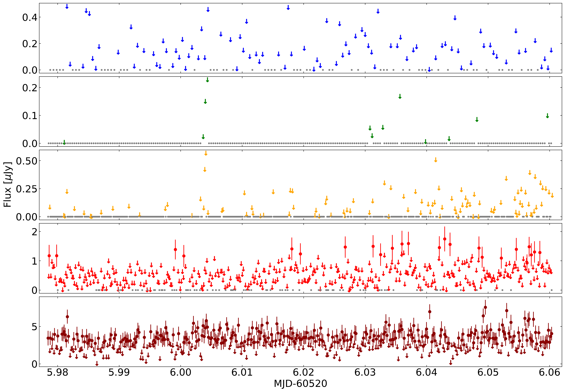Select the highest dark red point near 6.05
The width and height of the screenshot is (565, 392).
pyautogui.click(x=485, y=307)
